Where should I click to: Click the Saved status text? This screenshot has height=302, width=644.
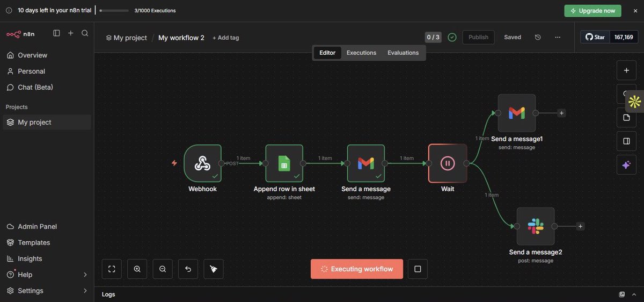tap(513, 37)
